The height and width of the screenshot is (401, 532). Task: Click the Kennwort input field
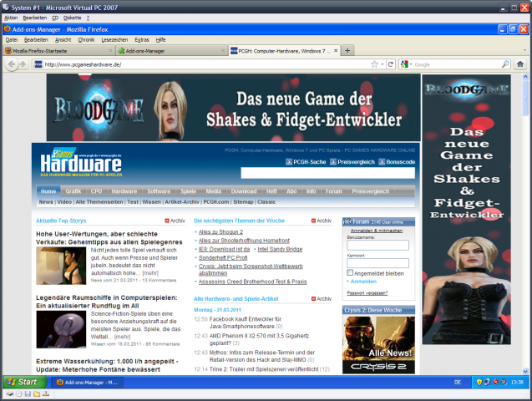coord(377,263)
